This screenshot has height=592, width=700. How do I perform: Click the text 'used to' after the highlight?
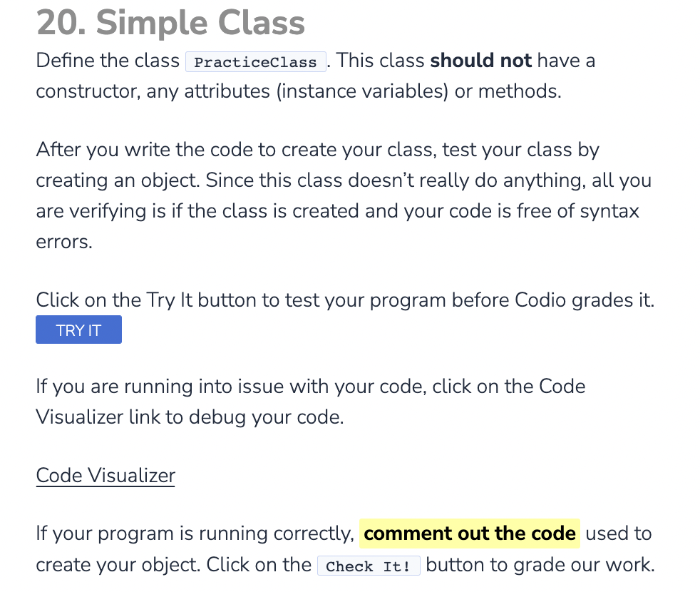pos(618,534)
